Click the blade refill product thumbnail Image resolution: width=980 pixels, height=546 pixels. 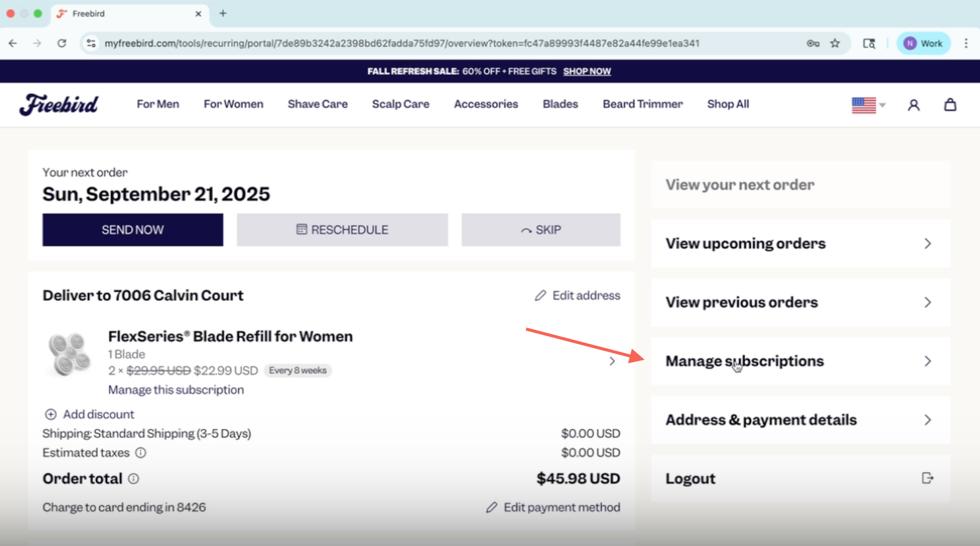coord(69,354)
